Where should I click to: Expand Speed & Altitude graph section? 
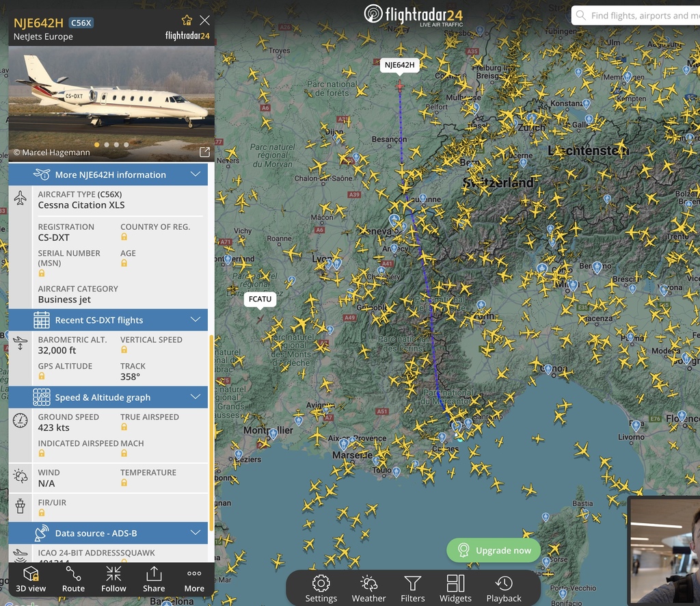click(108, 397)
